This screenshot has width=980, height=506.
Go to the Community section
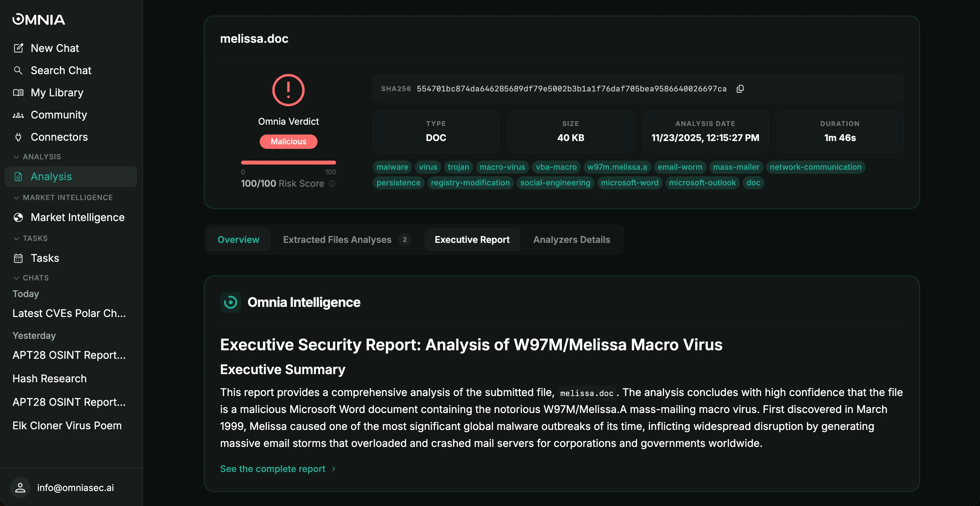pos(58,115)
